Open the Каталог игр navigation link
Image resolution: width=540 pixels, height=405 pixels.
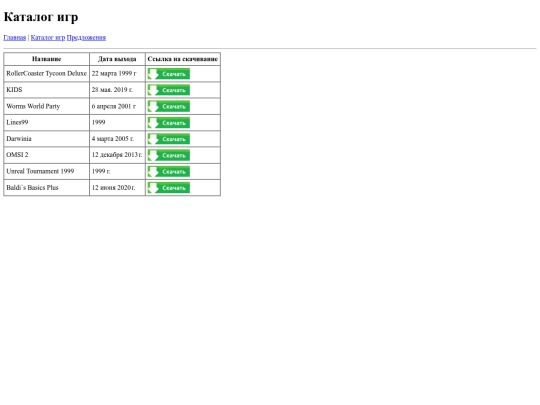click(x=48, y=38)
